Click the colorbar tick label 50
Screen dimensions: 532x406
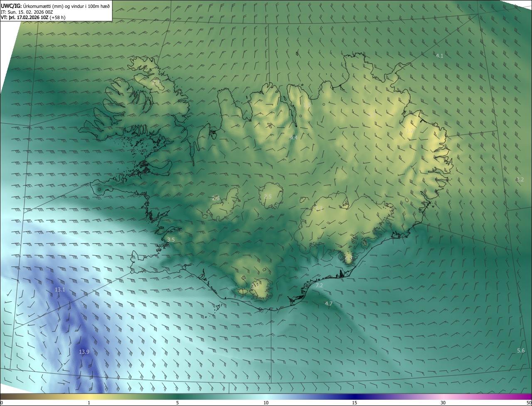point(529,403)
